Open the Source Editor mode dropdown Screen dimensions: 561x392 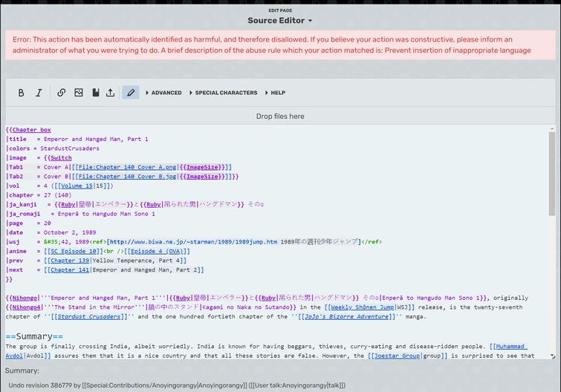click(280, 21)
